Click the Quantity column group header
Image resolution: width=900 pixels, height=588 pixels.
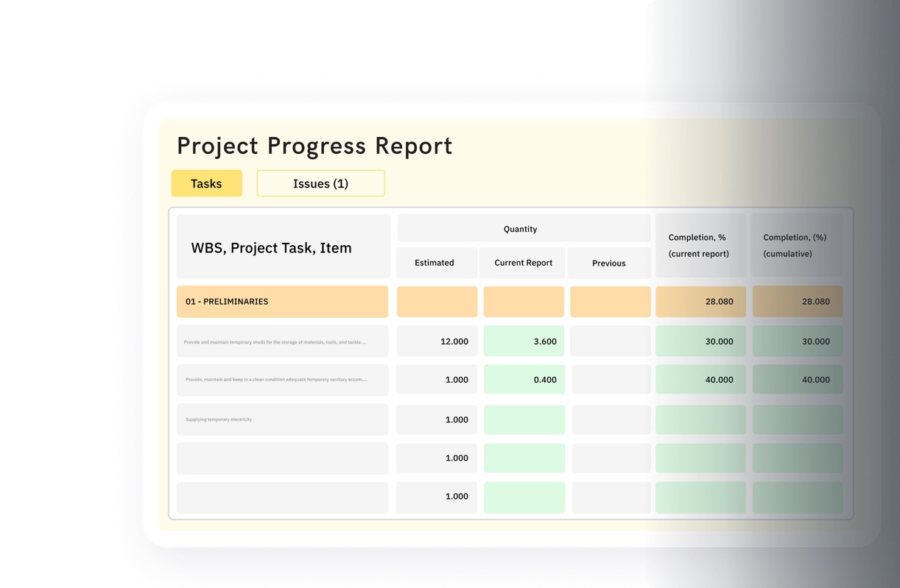(x=520, y=228)
